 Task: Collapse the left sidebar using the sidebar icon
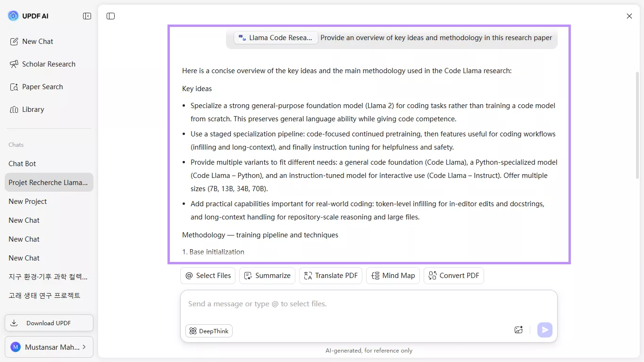click(x=87, y=16)
